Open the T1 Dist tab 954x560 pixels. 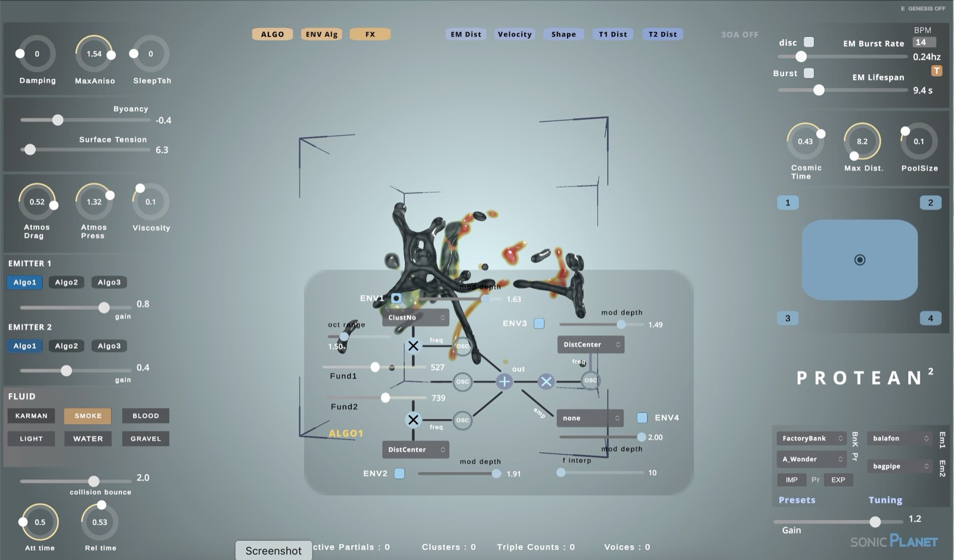pos(613,35)
